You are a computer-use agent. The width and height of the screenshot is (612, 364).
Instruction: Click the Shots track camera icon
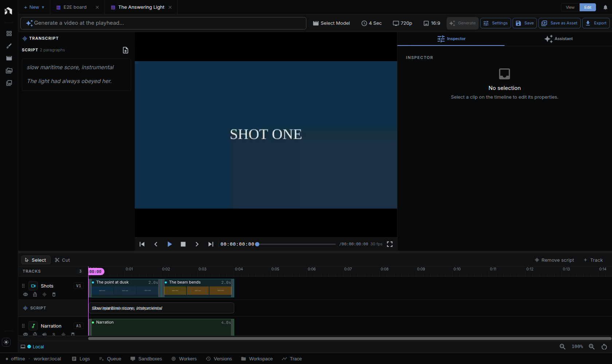[x=33, y=286]
